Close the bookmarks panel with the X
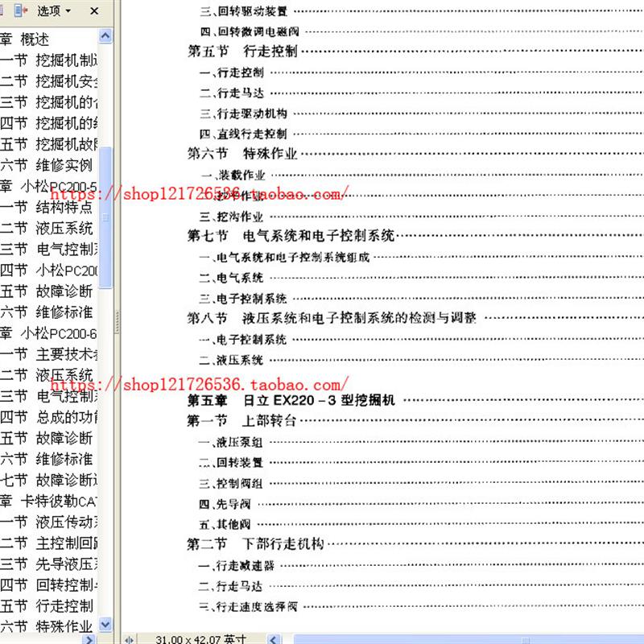This screenshot has width=644, height=644. tap(94, 10)
